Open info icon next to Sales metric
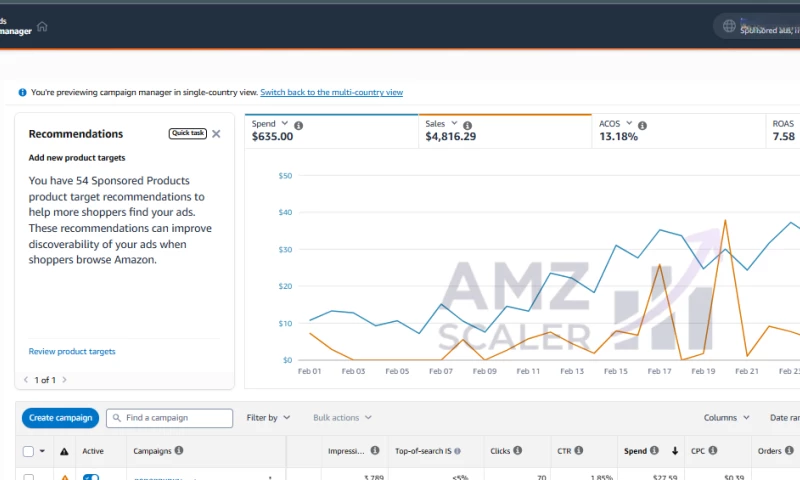The width and height of the screenshot is (800, 480). click(467, 125)
